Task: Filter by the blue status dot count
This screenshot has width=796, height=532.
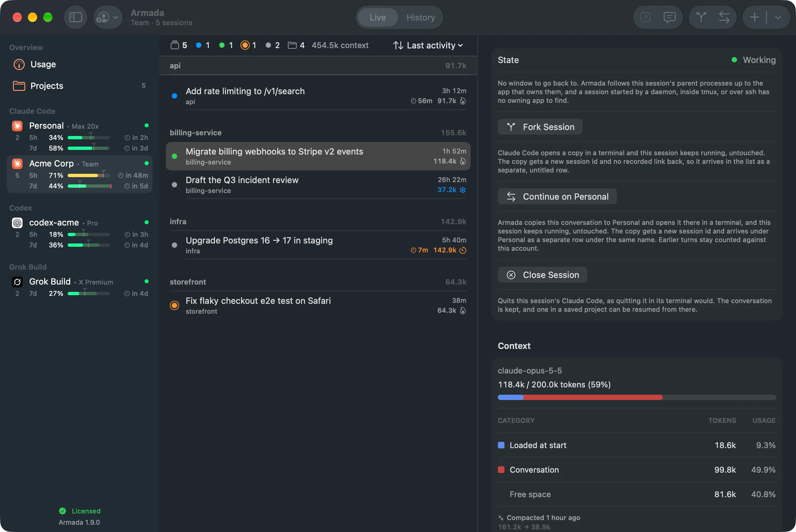Action: pos(203,45)
